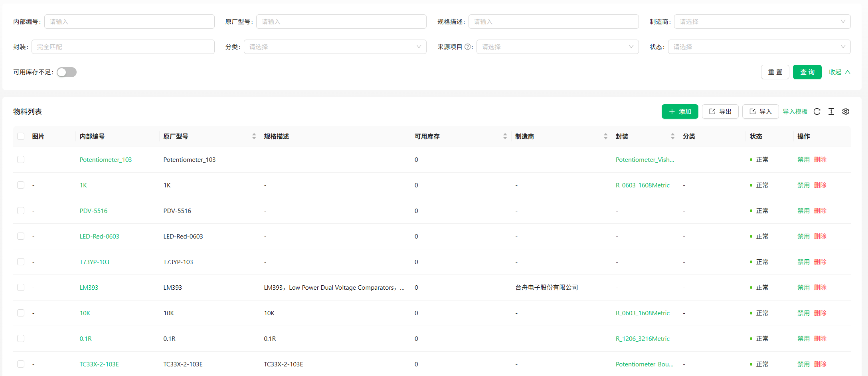
Task: Sort by the 原厂型号 column sort arrows
Action: coord(254,136)
